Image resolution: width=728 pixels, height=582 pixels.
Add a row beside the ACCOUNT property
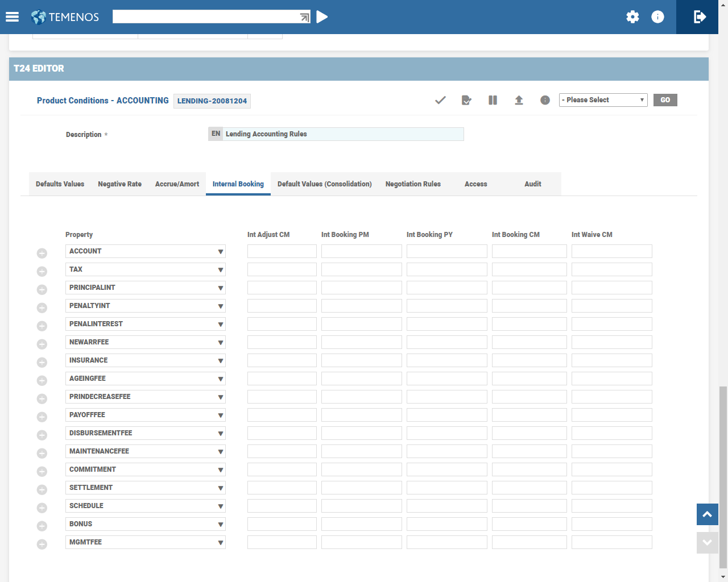[42, 253]
